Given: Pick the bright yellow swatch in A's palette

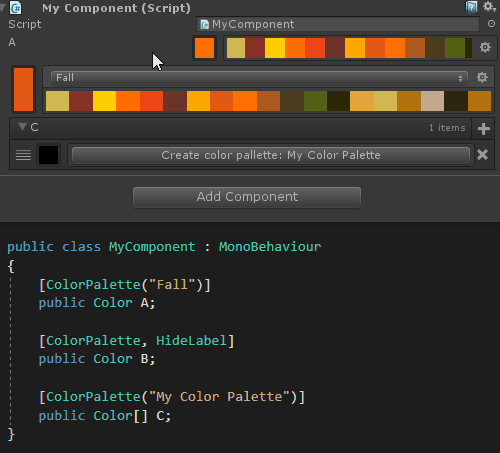Looking at the screenshot, I should pyautogui.click(x=275, y=48).
